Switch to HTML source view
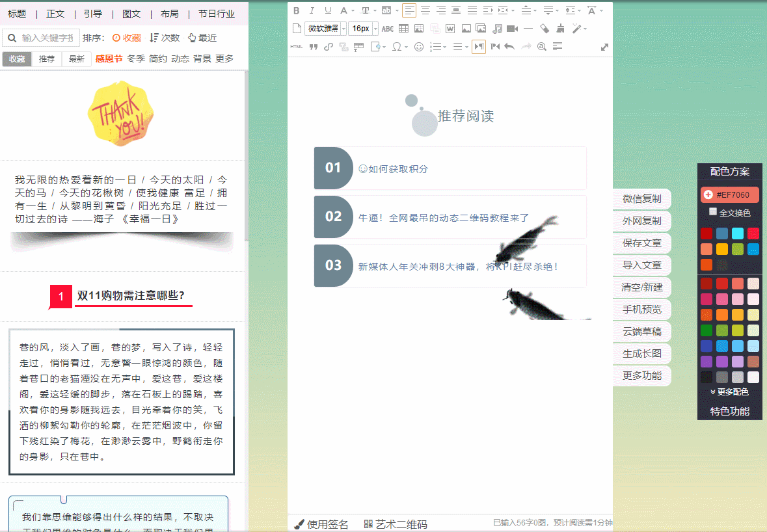The width and height of the screenshot is (767, 532). point(297,46)
